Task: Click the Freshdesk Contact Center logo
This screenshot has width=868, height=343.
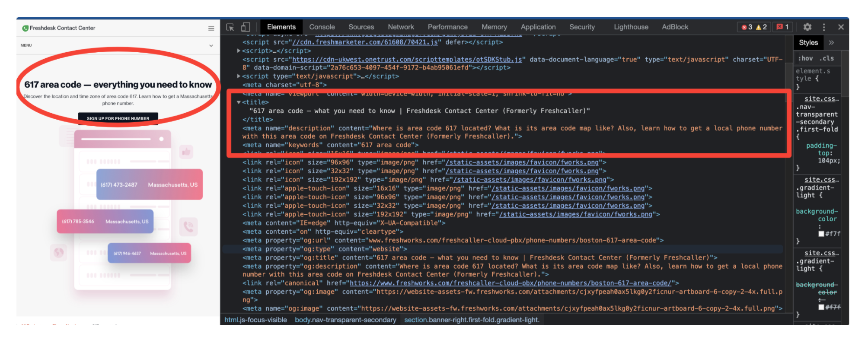Action: 59,28
